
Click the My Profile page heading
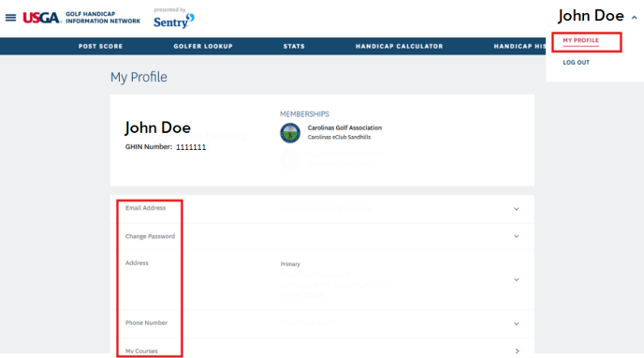[139, 77]
